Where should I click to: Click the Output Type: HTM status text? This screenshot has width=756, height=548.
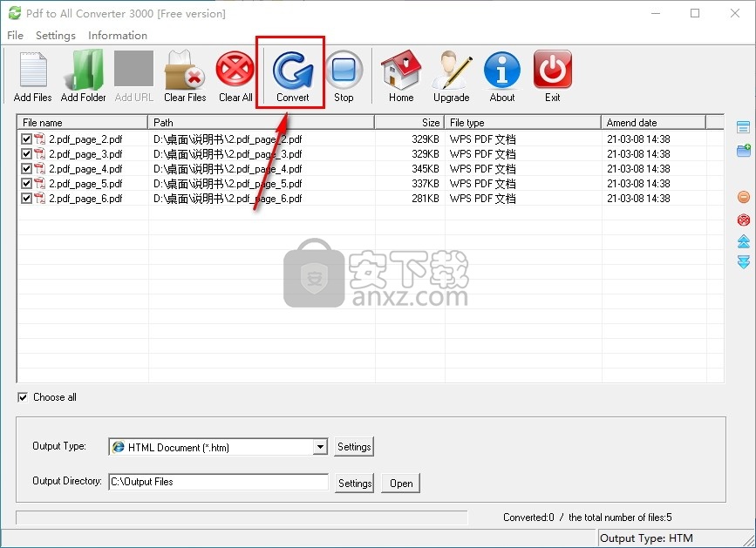pos(646,538)
